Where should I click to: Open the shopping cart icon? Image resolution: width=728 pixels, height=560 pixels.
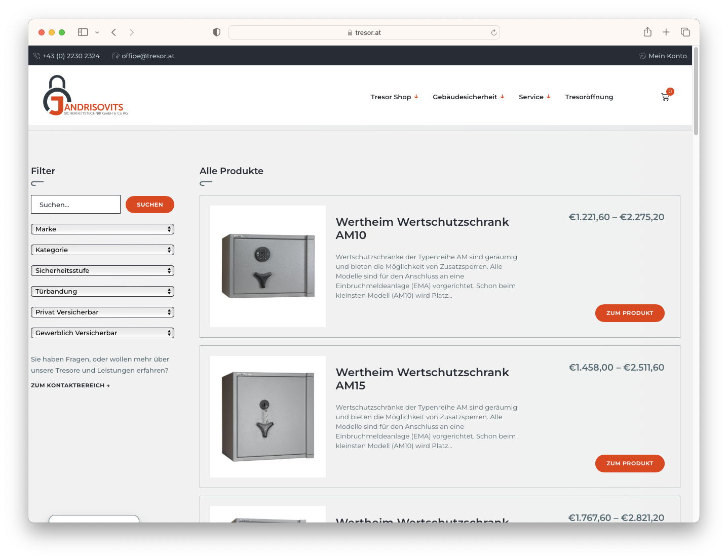[x=665, y=97]
